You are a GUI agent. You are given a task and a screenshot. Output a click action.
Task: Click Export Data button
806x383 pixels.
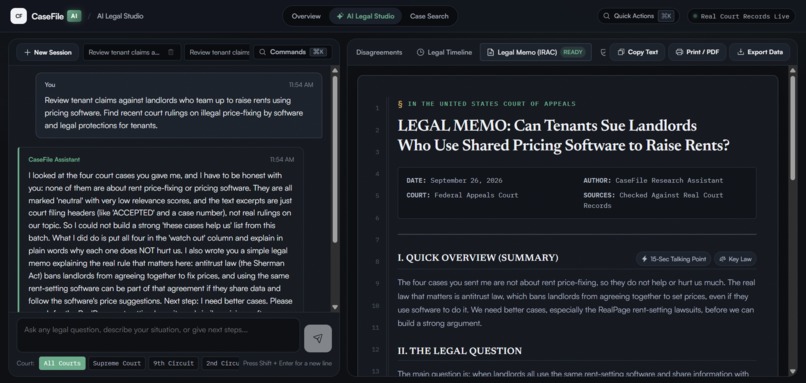tap(760, 52)
